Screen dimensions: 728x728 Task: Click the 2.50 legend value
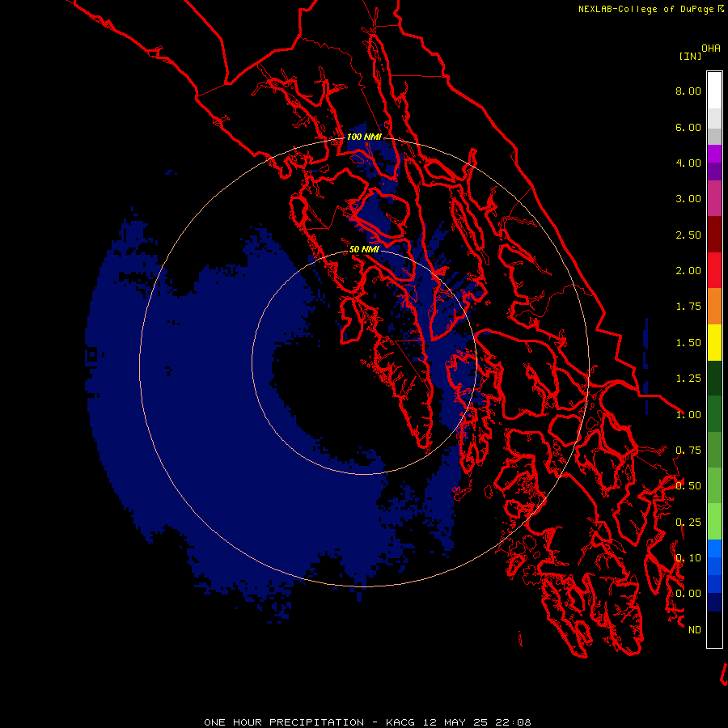688,235
